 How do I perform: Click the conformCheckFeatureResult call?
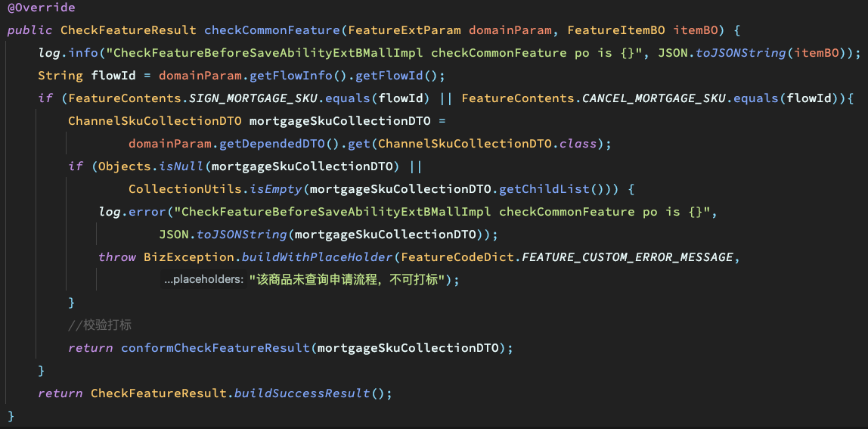click(216, 348)
